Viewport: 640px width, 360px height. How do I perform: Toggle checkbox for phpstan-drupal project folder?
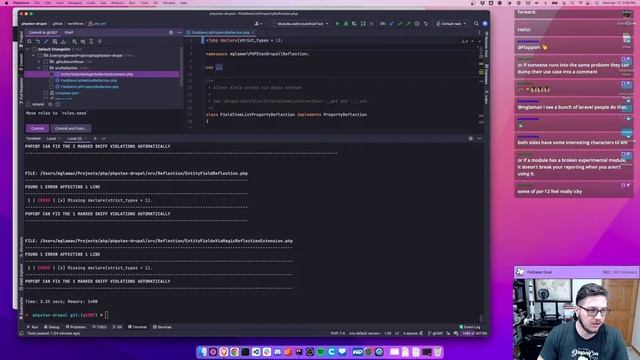click(40, 56)
